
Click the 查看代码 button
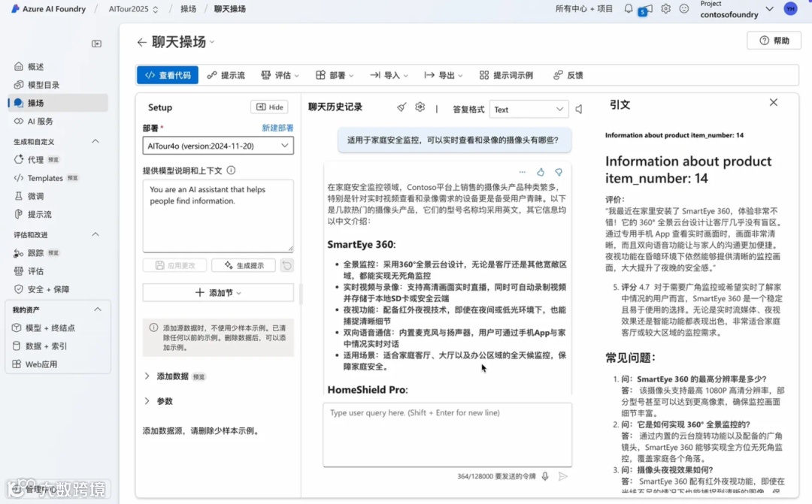coord(168,75)
